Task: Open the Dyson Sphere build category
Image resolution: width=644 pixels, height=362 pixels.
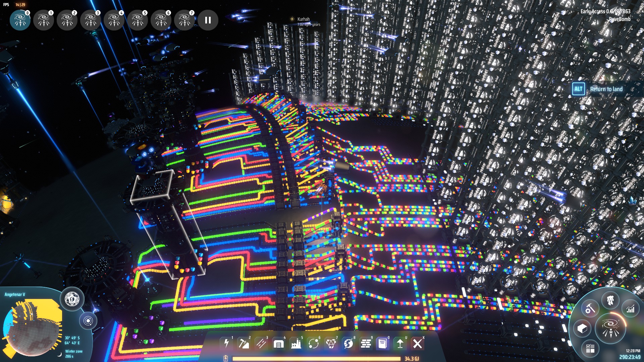Action: coord(348,344)
